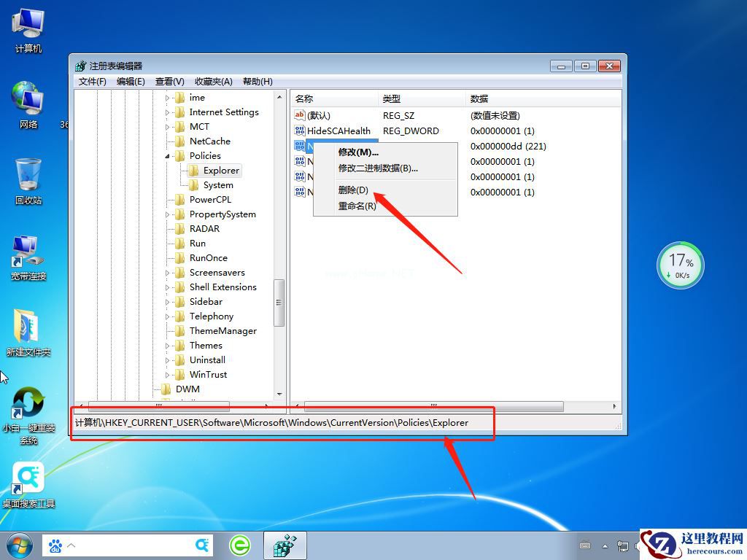Click the Windows Start orb

[19, 545]
